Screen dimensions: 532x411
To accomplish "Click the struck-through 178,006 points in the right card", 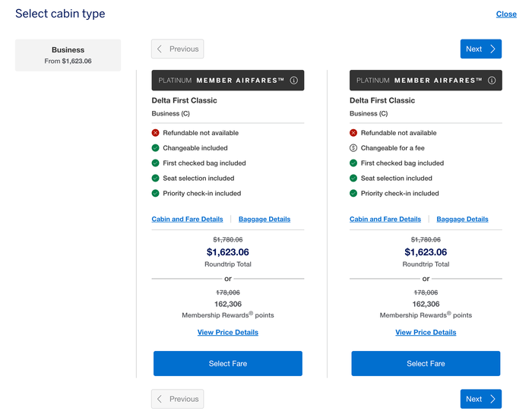I will click(x=426, y=292).
